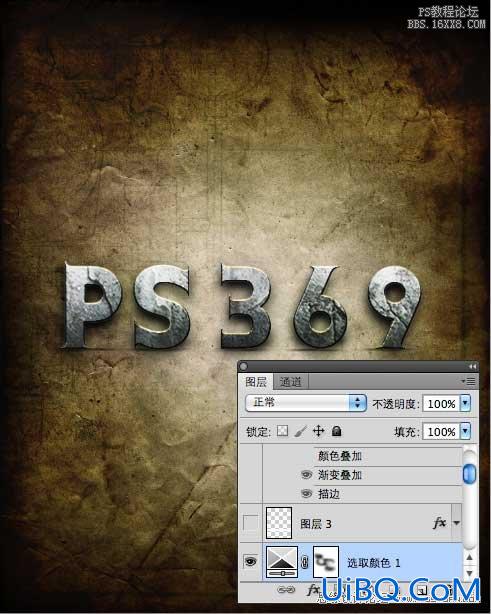
Task: Select the layer mask thumbnail of 选取颜色 1
Action: click(326, 562)
